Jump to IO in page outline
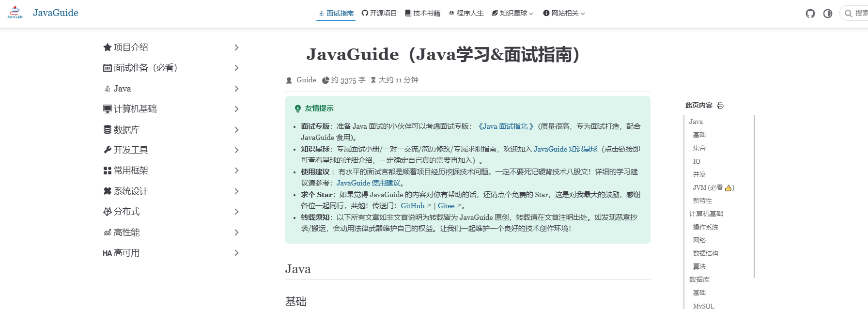Screen dimensions: 868x309 697,161
